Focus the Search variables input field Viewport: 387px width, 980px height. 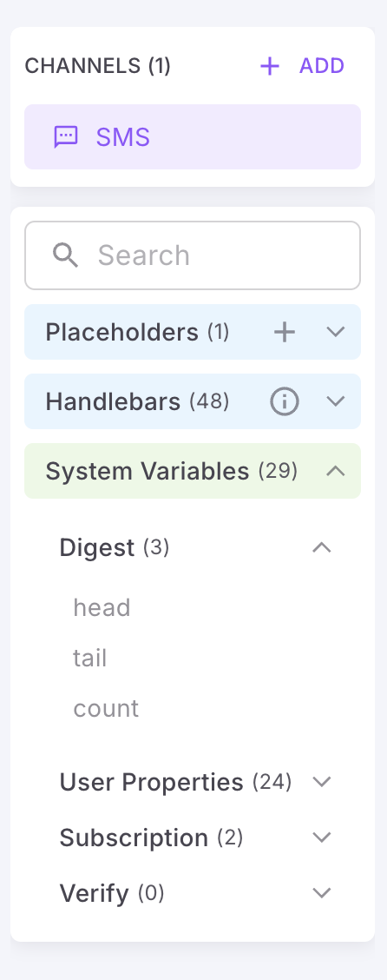(193, 255)
